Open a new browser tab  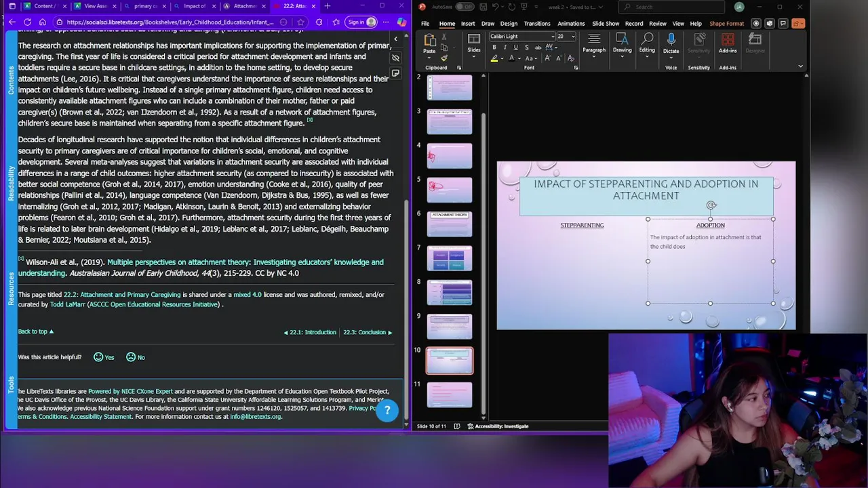pyautogui.click(x=328, y=6)
